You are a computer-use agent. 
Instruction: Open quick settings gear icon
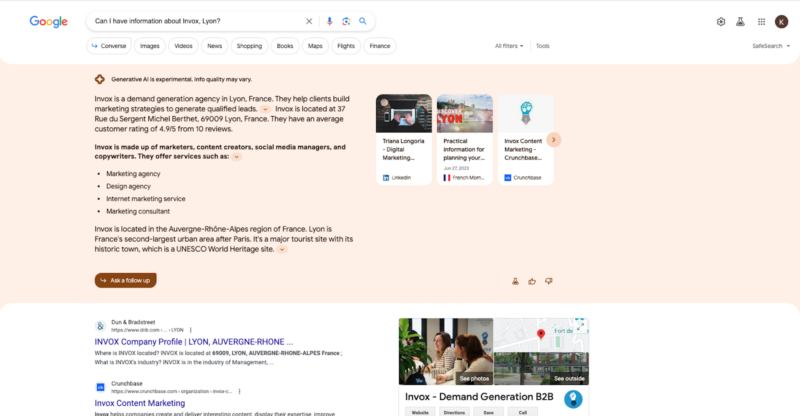(721, 21)
